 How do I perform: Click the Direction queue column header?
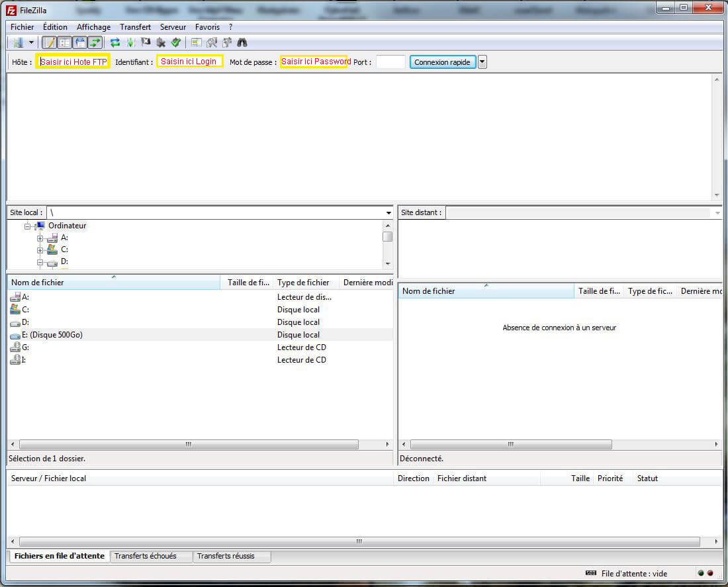[x=413, y=478]
